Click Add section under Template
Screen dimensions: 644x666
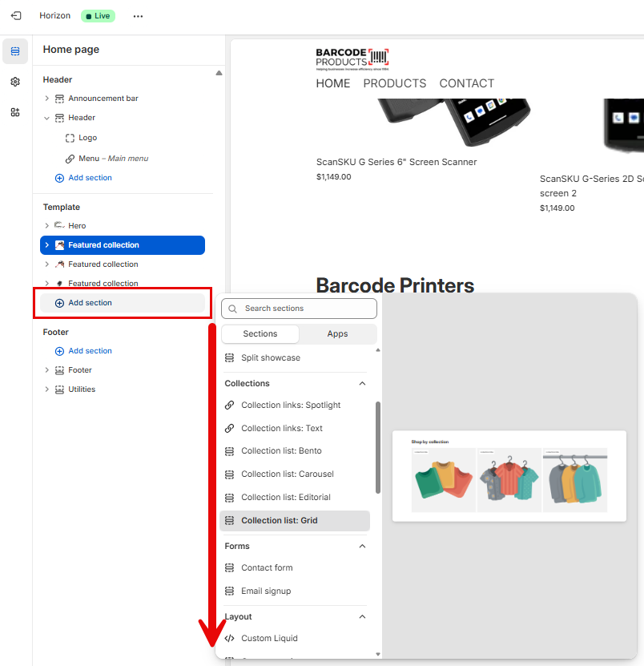123,303
